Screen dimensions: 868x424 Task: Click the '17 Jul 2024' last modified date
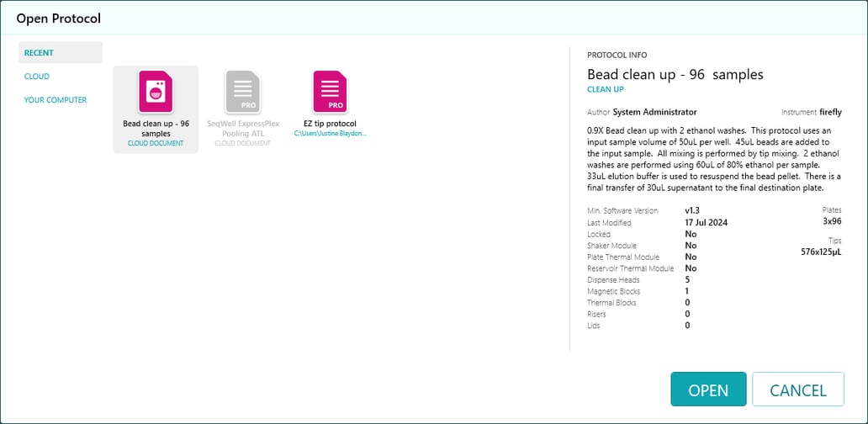[707, 223]
